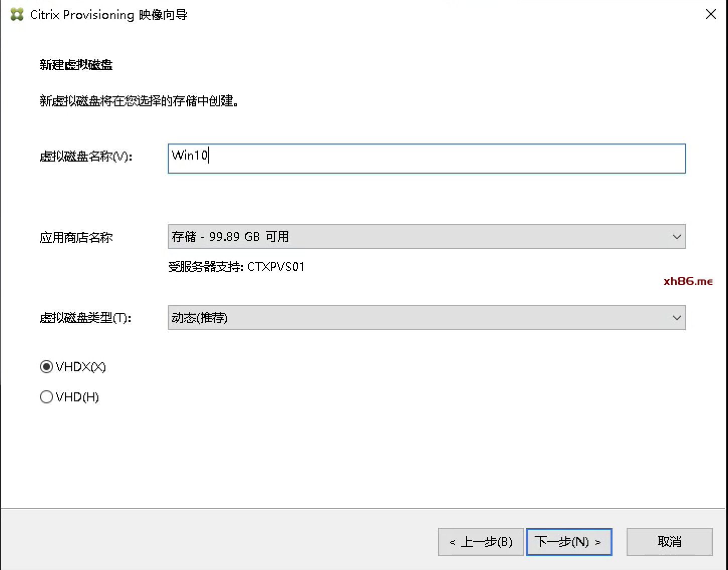Close the Citrix Provisioning imaging wizard window
Viewport: 728px width, 570px height.
[710, 14]
